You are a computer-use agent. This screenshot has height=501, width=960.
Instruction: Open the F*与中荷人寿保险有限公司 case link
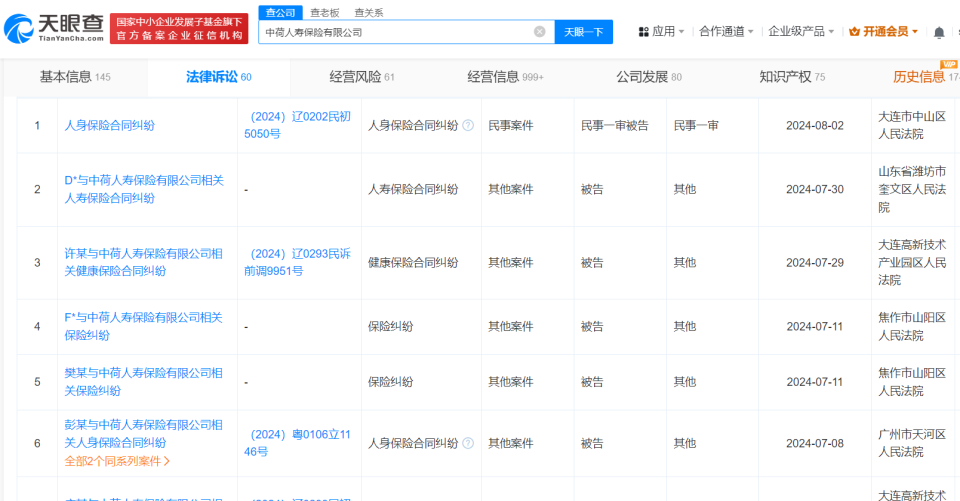click(143, 326)
